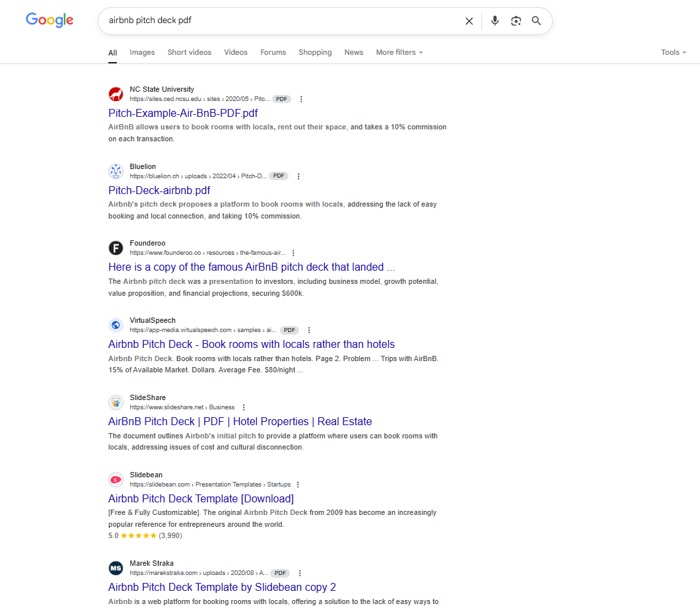The image size is (700, 608).
Task: Start voice search with the microphone icon
Action: (x=495, y=20)
